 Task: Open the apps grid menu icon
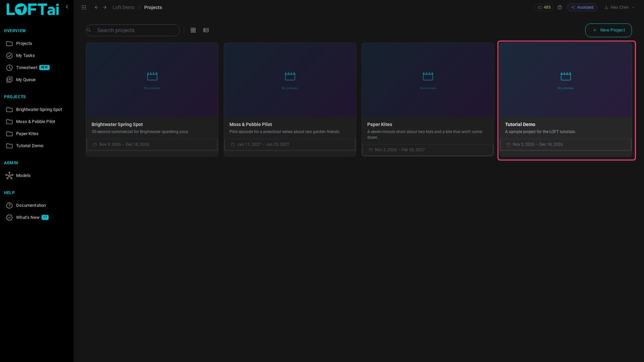[x=84, y=8]
